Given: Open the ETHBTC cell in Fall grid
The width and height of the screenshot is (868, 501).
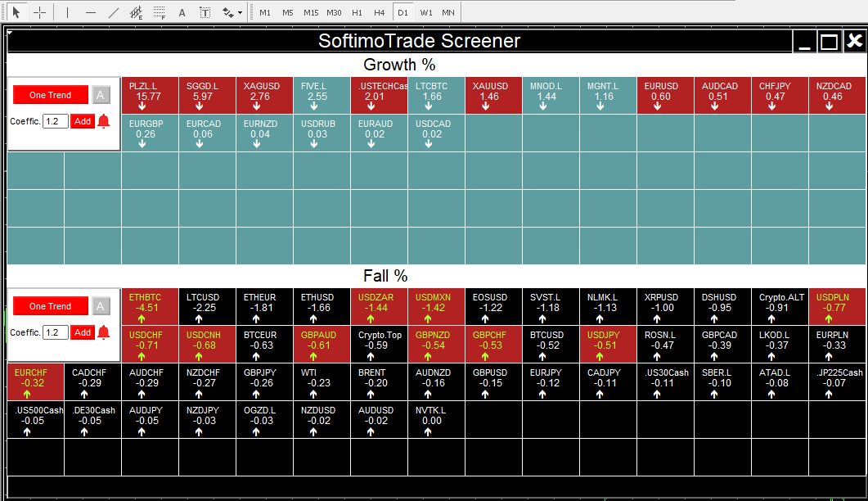Looking at the screenshot, I should click(150, 307).
